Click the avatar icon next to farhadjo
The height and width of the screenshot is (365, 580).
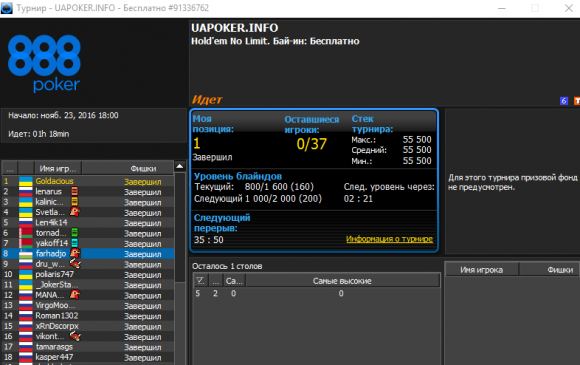pos(75,253)
